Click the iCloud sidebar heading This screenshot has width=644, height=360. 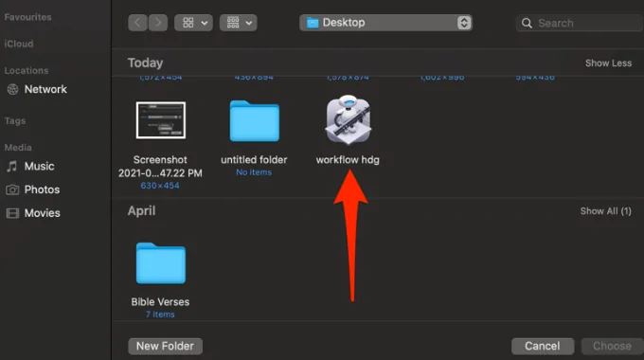coord(19,44)
